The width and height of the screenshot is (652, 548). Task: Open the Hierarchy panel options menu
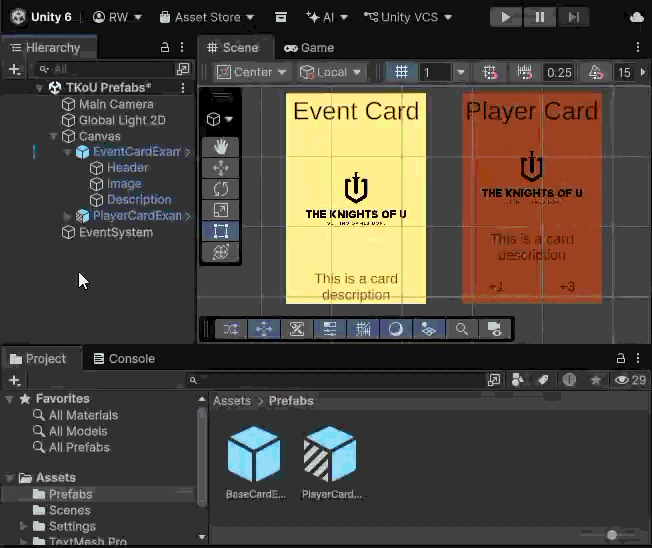(182, 47)
